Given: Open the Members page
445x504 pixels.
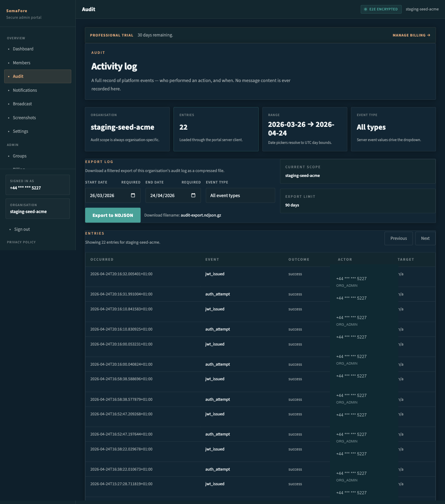Looking at the screenshot, I should (x=22, y=63).
